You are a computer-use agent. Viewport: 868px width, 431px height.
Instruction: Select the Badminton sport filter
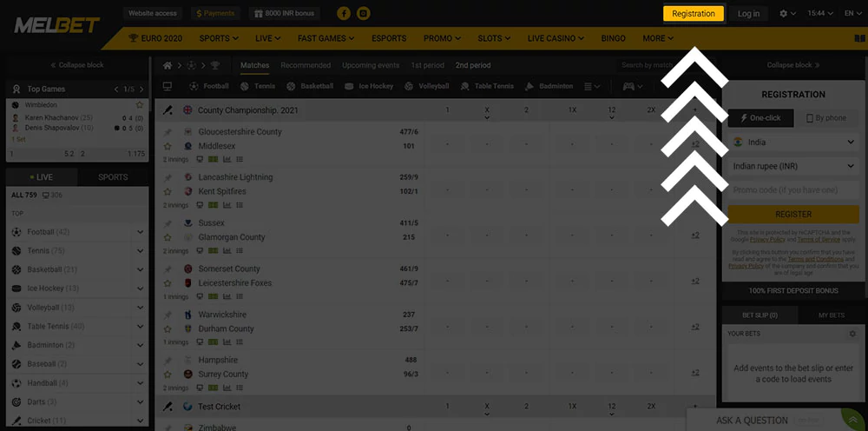point(550,86)
